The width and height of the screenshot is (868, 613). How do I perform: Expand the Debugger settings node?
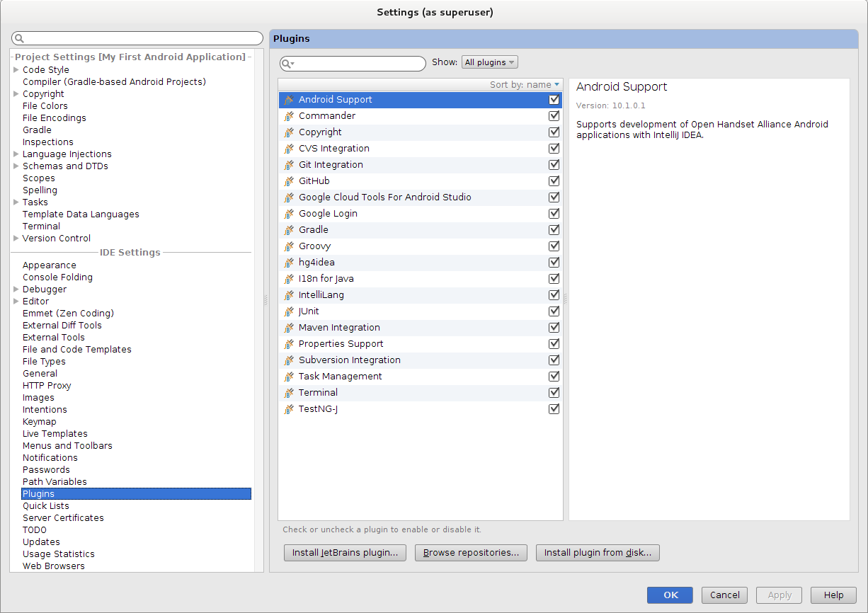[16, 290]
